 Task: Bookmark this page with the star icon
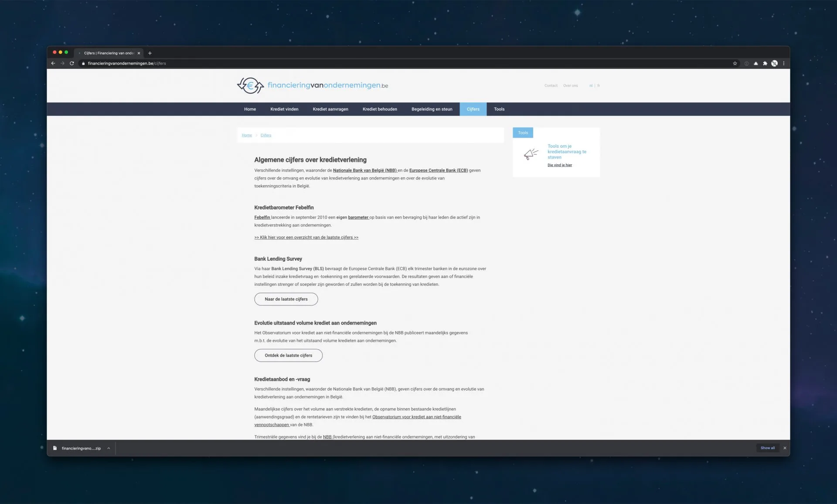735,63
